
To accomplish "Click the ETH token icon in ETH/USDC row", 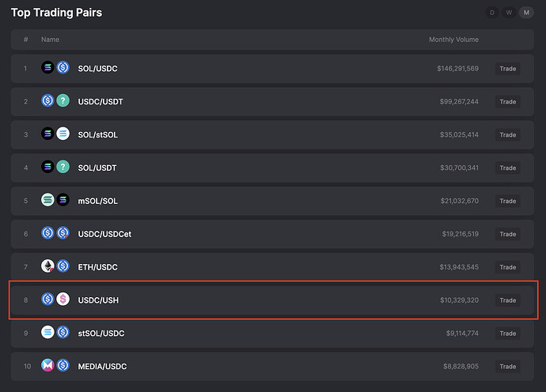I will point(47,266).
